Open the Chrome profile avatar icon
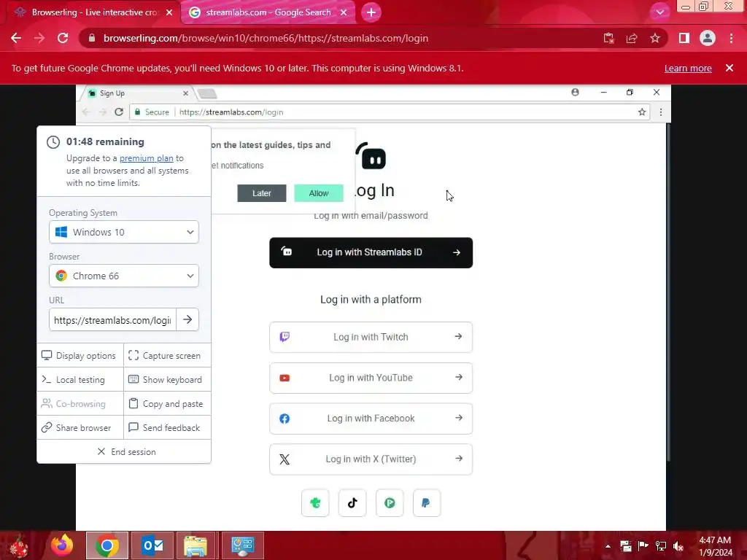747x560 pixels. coord(708,38)
